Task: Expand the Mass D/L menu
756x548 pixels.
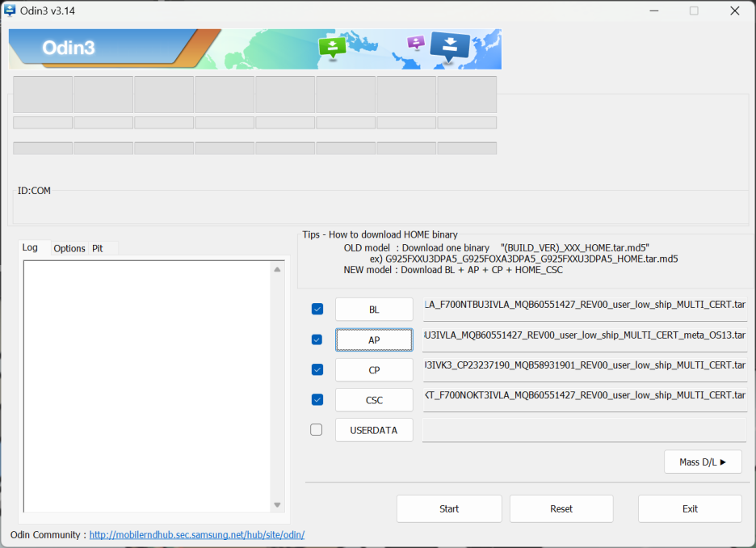Action: [x=703, y=462]
